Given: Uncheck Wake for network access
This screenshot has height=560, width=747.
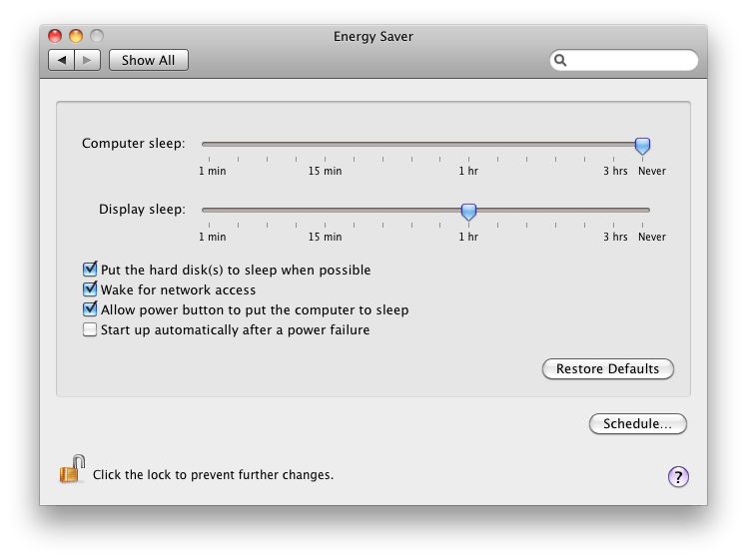Looking at the screenshot, I should click(90, 289).
